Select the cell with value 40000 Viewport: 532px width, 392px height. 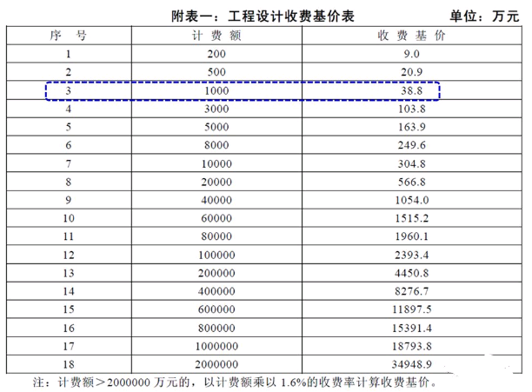tap(216, 200)
